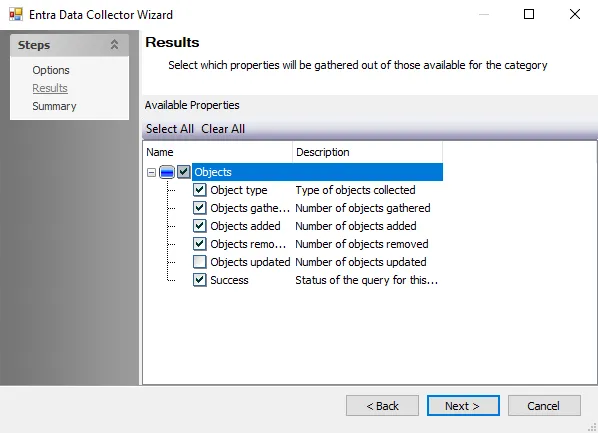This screenshot has width=598, height=433.
Task: Click the 'Number of objects removed' description
Action: click(362, 244)
